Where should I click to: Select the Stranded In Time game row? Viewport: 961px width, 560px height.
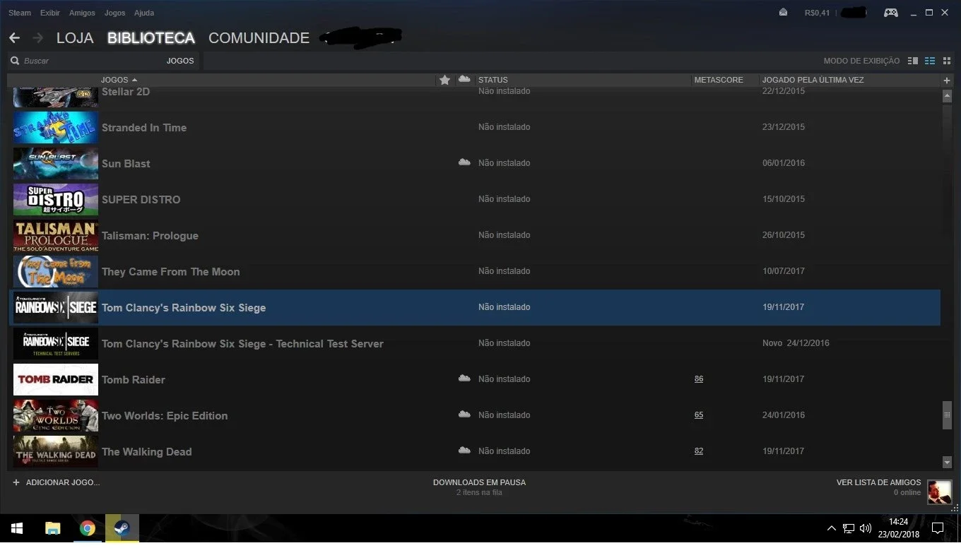(475, 127)
